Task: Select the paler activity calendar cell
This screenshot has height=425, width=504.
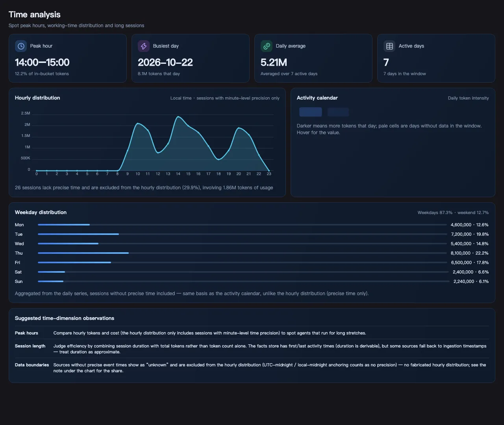Action: (x=338, y=112)
